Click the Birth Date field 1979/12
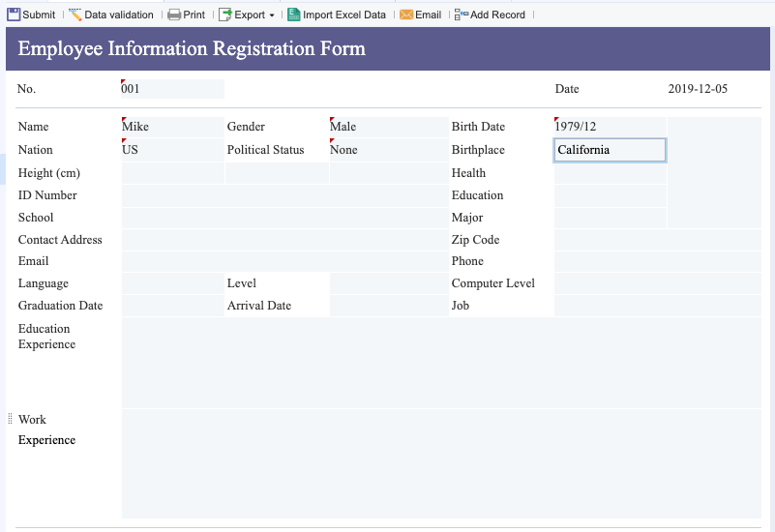This screenshot has width=775, height=532. pos(610,127)
